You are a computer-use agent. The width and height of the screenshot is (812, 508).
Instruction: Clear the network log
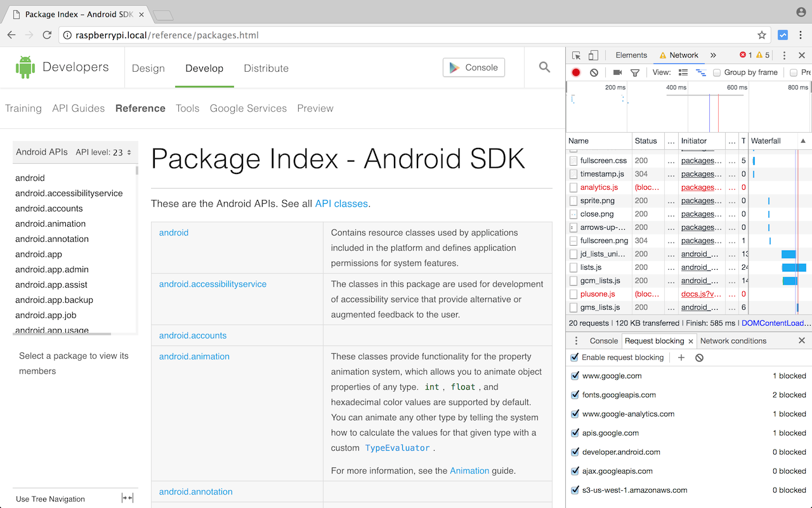coord(594,72)
